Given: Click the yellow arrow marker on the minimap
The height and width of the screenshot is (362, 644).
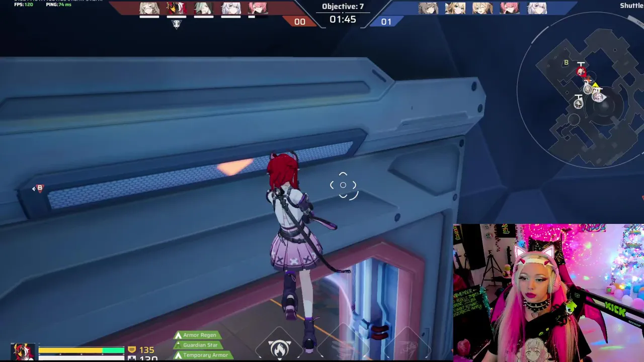Looking at the screenshot, I should point(595,85).
